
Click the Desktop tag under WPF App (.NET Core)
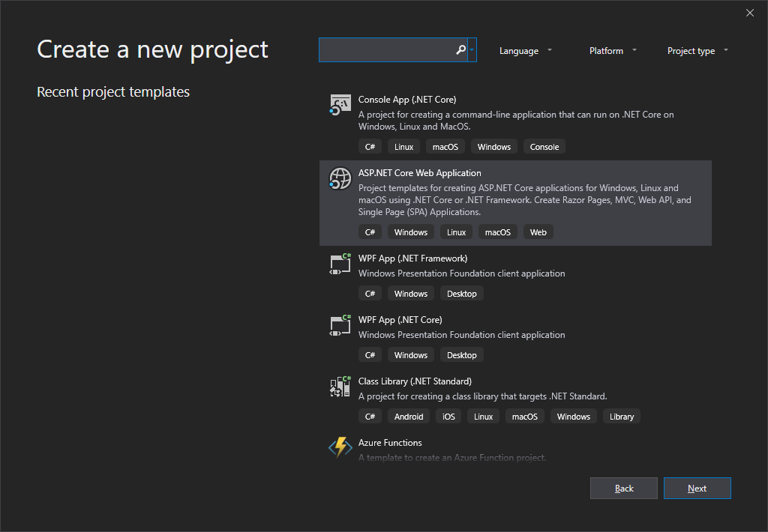461,355
